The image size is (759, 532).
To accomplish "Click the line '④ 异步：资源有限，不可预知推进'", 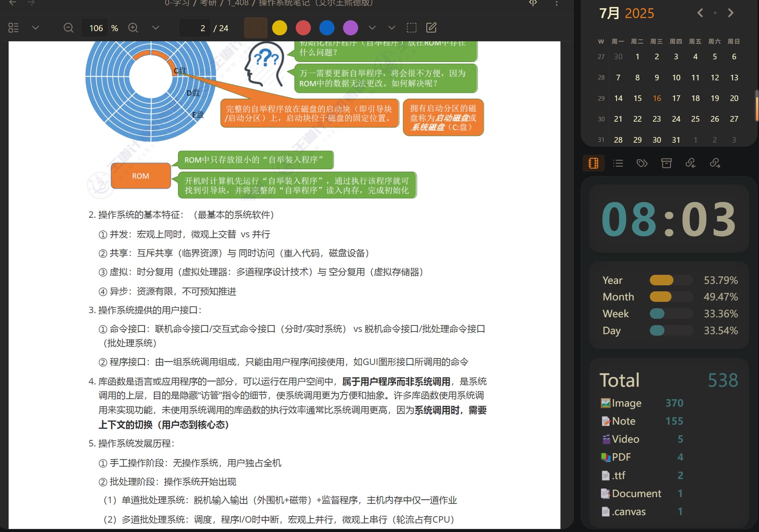I will click(x=167, y=291).
